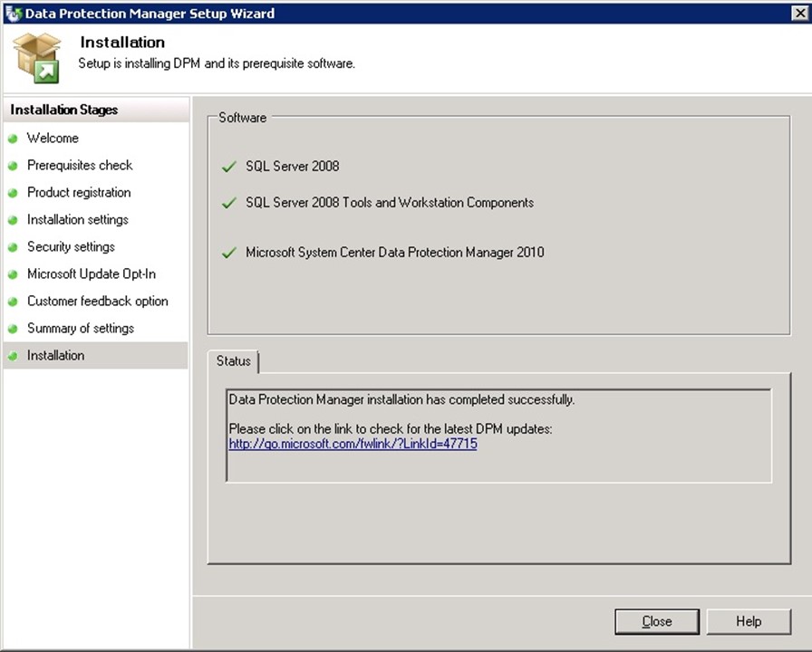Click checkmark beside Data Protection Manager 2010
The image size is (812, 652).
(228, 253)
